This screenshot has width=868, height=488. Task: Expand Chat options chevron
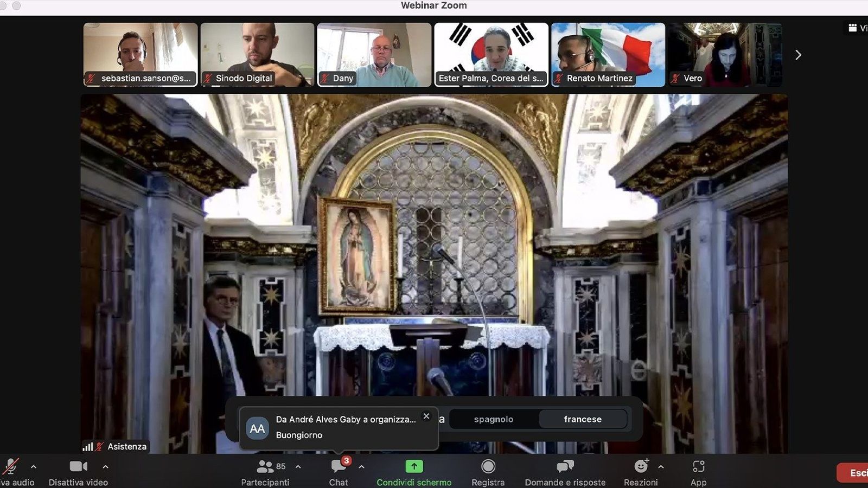tap(360, 466)
